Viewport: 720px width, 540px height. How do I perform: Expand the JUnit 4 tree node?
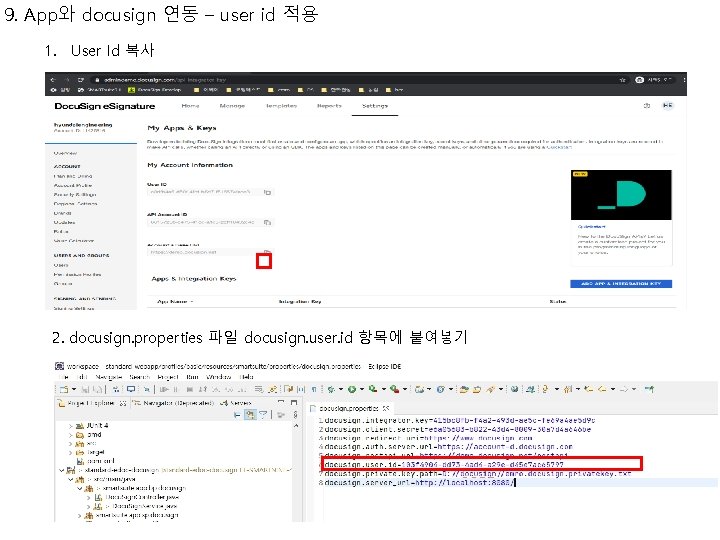(71, 426)
